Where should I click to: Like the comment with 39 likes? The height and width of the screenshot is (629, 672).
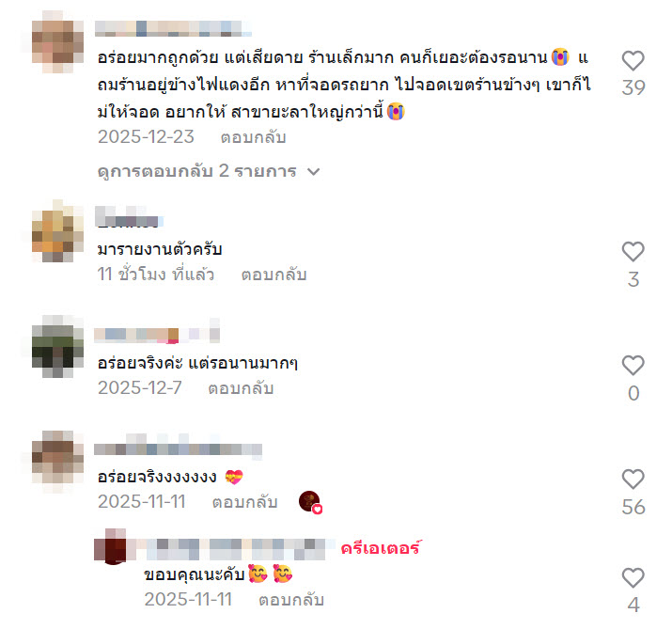point(633,60)
